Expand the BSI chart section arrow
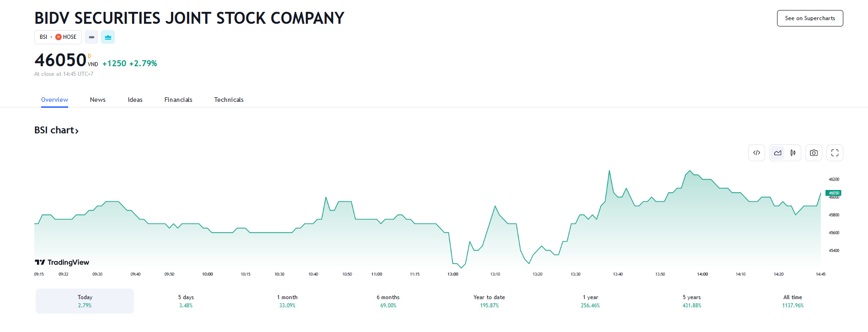Screen dimensions: 868x332 tap(77, 131)
